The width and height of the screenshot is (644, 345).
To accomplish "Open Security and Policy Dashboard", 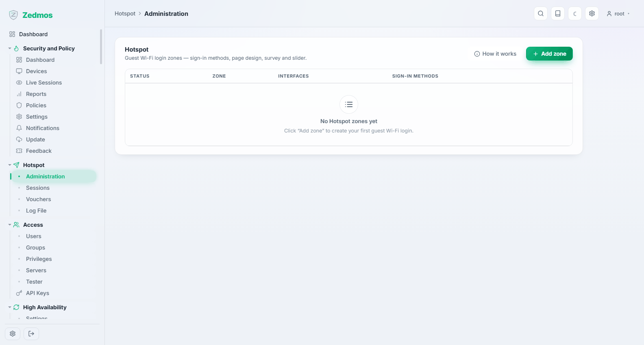I will (x=54, y=60).
